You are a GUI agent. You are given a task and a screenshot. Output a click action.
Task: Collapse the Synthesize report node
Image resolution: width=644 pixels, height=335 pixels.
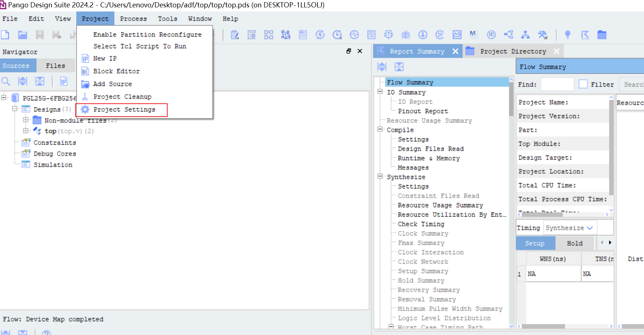(x=380, y=177)
